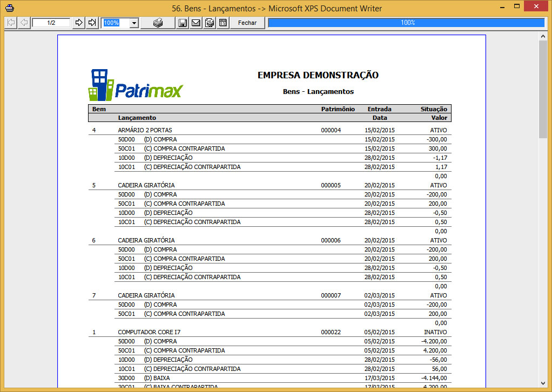Open the calculator-style table icon
Viewport: 552px width, 392px height.
(x=223, y=23)
